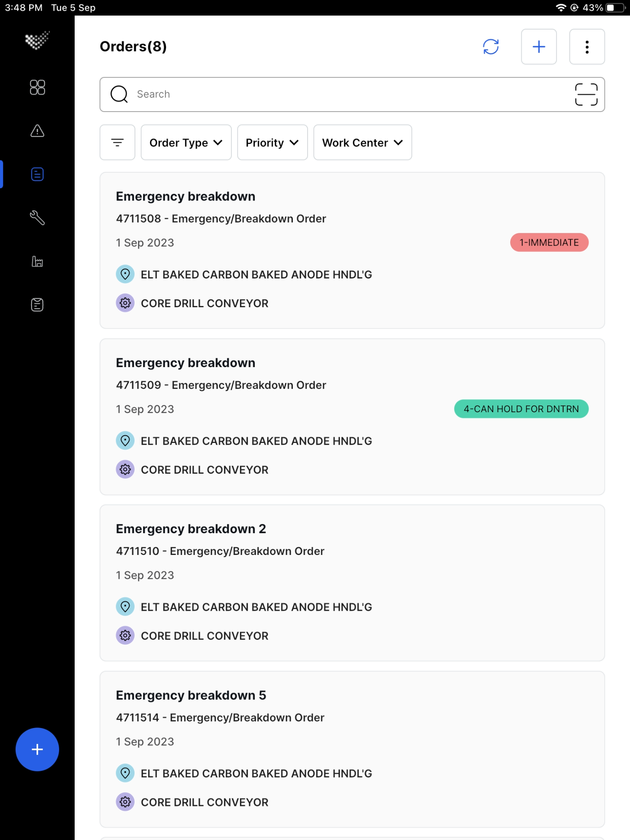630x840 pixels.
Task: Open the three-dot more options menu
Action: click(587, 47)
